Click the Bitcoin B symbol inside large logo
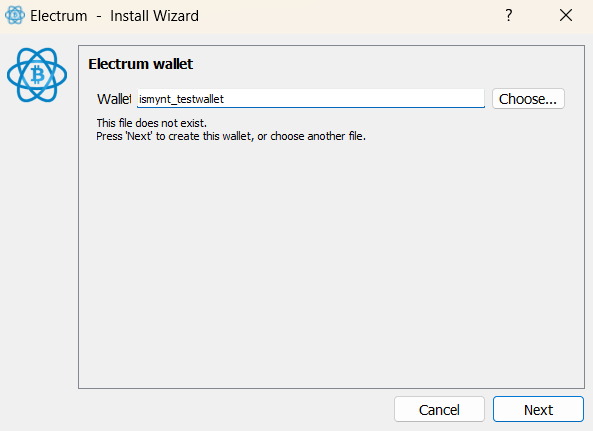The width and height of the screenshot is (593, 431). 37,75
